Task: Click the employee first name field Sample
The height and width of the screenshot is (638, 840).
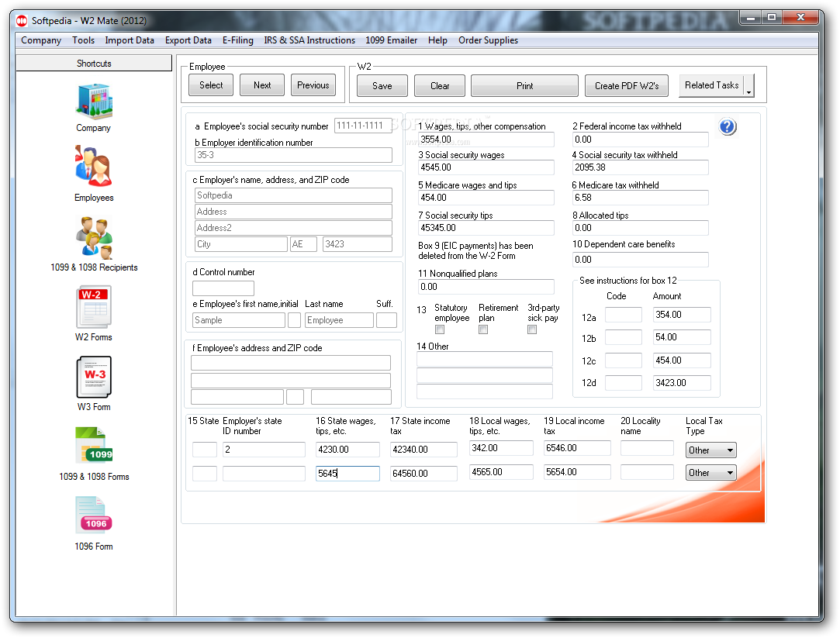Action: (239, 320)
